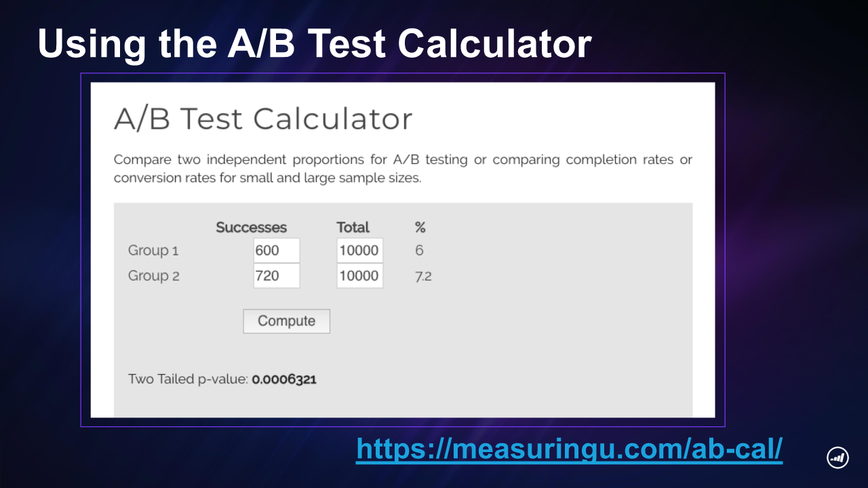Focus the Group 2 Total field
This screenshot has height=488, width=868.
pyautogui.click(x=360, y=276)
